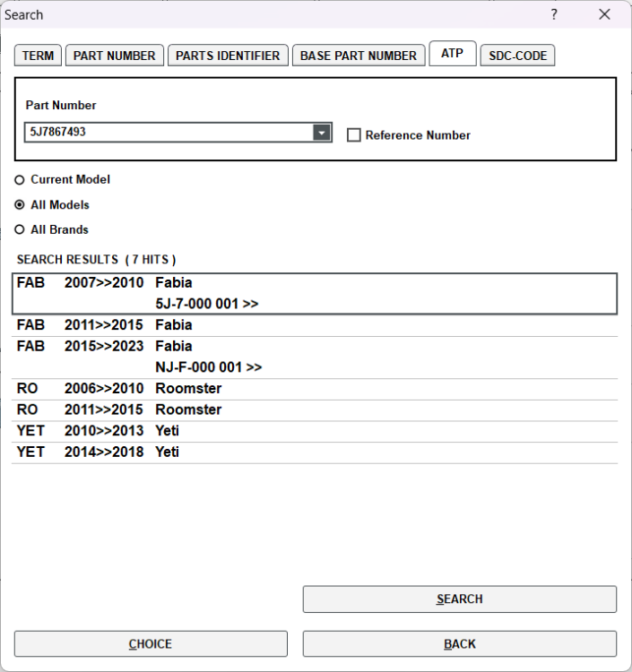Close the Search dialog
Viewport: 632px width, 672px height.
(604, 14)
